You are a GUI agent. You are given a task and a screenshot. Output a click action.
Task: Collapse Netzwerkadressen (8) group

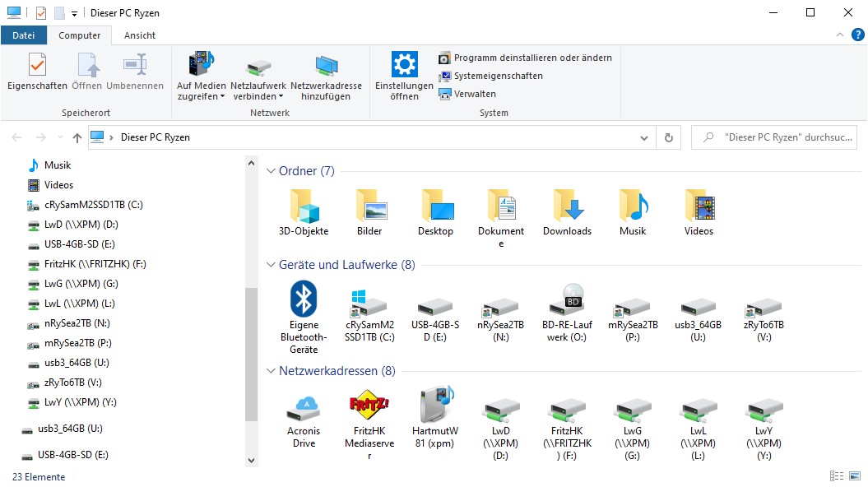[x=271, y=371]
